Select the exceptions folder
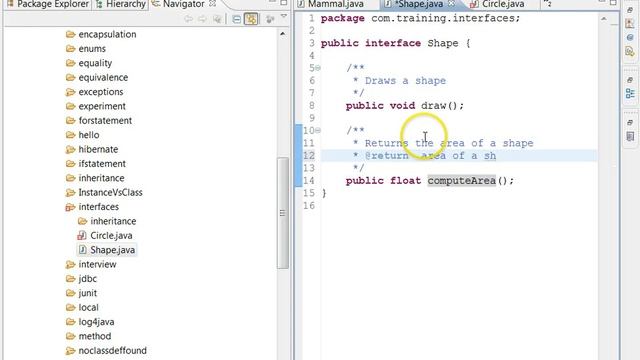The image size is (640, 360). tap(100, 92)
